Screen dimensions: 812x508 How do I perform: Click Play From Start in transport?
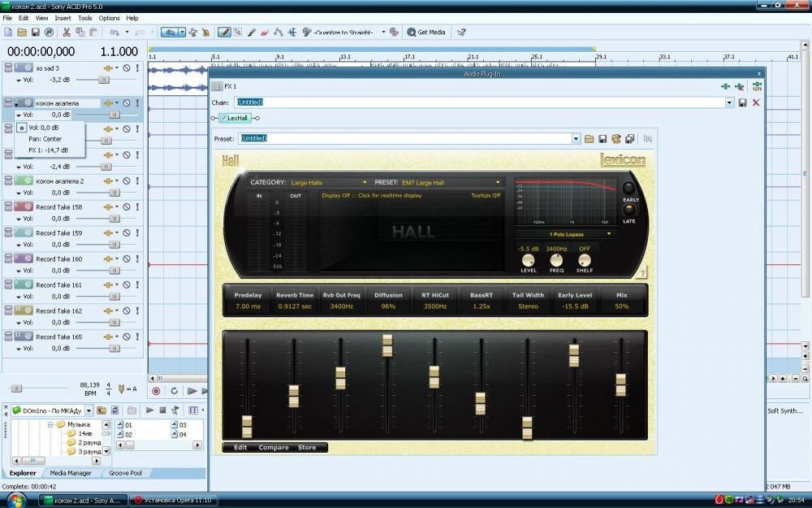(x=192, y=391)
